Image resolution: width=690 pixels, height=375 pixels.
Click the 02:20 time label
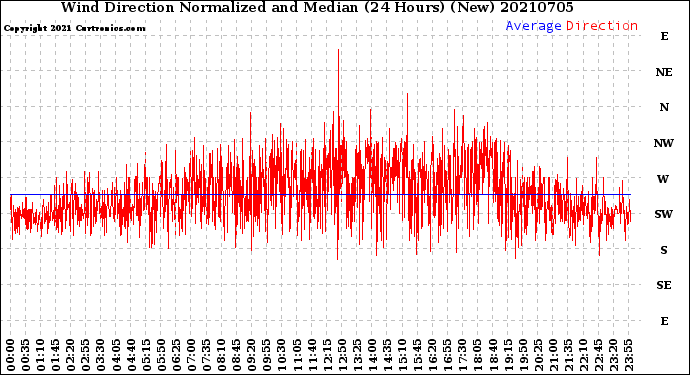[x=71, y=355]
